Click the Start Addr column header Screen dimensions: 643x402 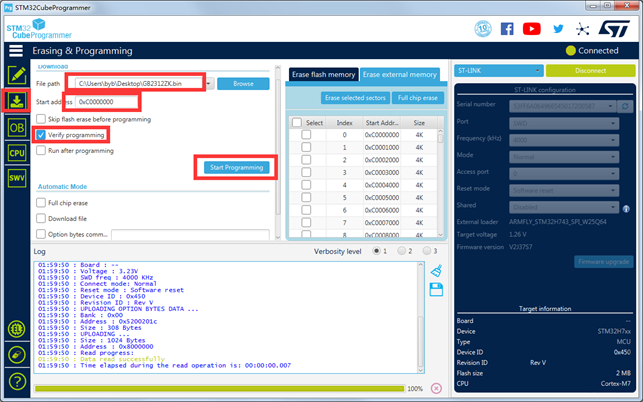point(382,123)
